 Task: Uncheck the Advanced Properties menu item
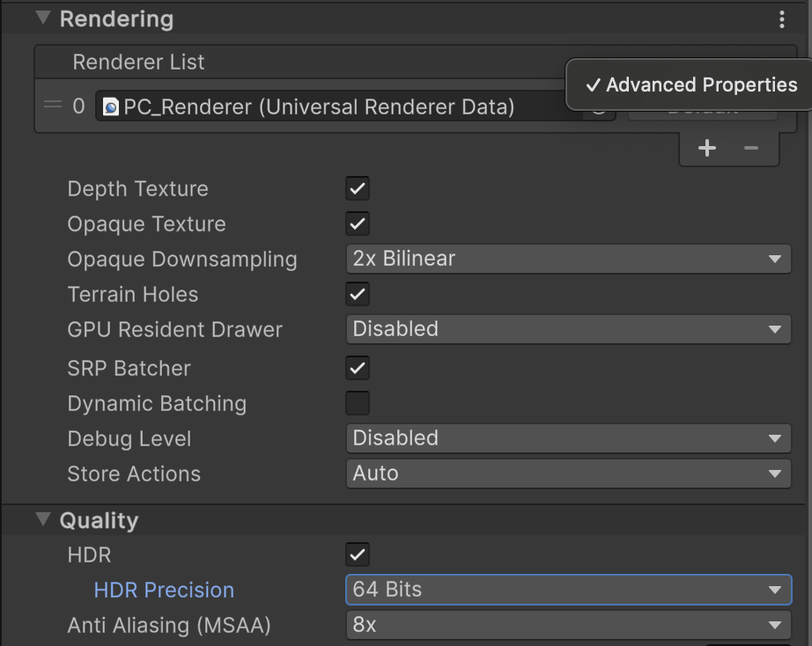[695, 84]
